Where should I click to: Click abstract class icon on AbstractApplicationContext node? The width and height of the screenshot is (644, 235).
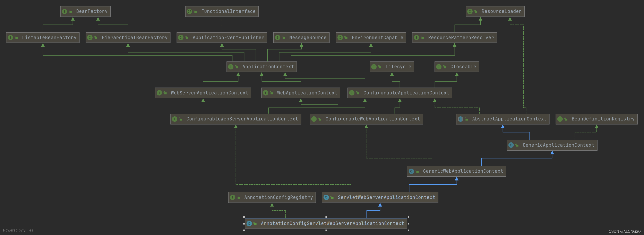pyautogui.click(x=461, y=119)
